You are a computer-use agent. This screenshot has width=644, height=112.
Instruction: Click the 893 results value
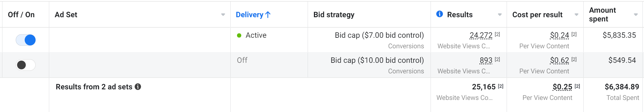(486, 60)
